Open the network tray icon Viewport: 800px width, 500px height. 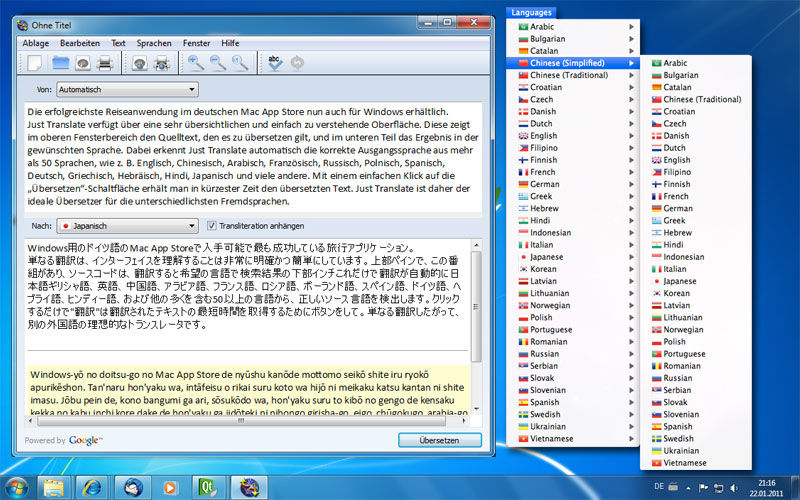718,488
